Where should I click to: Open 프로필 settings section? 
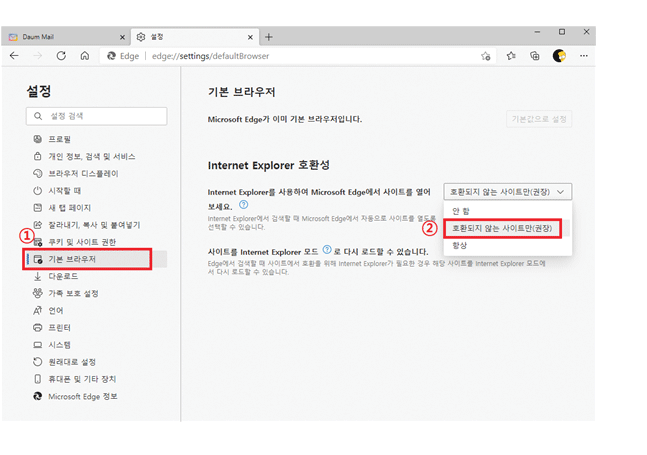click(59, 139)
